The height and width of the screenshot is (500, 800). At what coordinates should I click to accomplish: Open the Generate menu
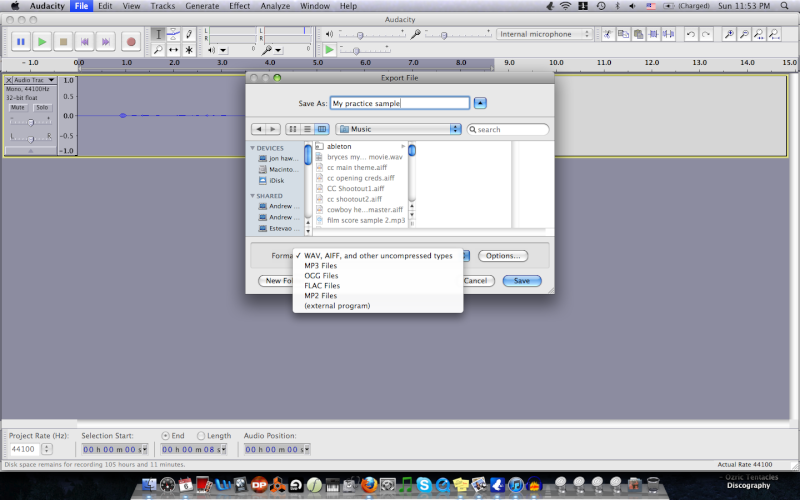pyautogui.click(x=202, y=6)
